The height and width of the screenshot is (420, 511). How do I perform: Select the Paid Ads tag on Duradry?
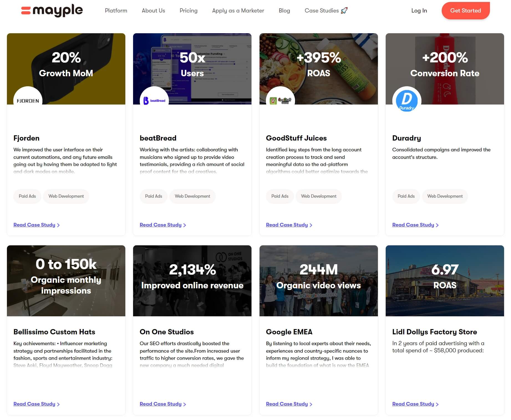pyautogui.click(x=406, y=196)
